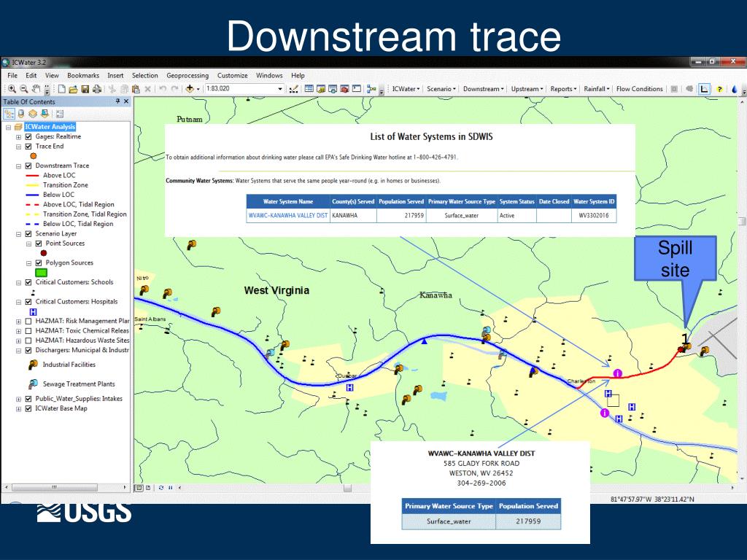Image resolution: width=747 pixels, height=560 pixels.
Task: Open WVAWC-KANAWHA VALLEY DIST link
Action: point(287,216)
